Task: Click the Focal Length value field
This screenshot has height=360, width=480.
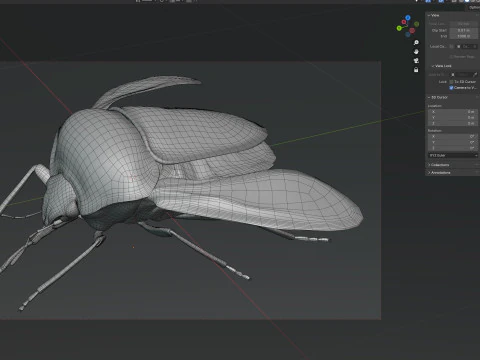Action: click(x=464, y=24)
